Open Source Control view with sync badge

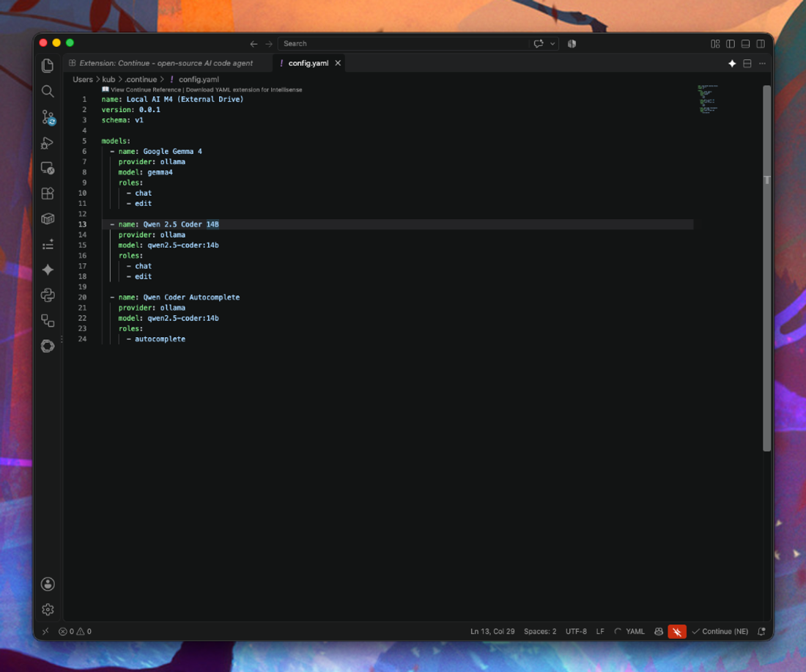click(48, 117)
